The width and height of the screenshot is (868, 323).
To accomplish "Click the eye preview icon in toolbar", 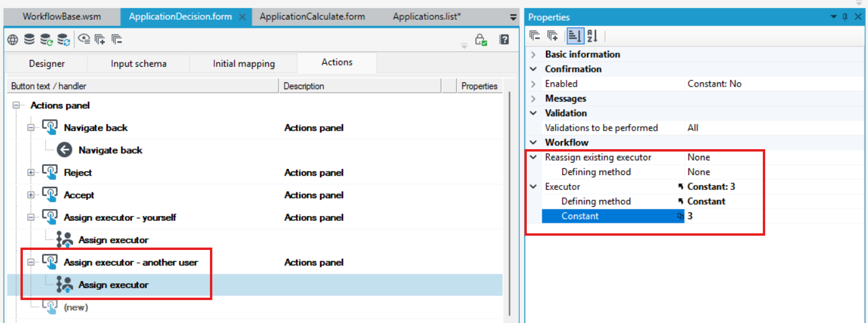I will (x=84, y=40).
